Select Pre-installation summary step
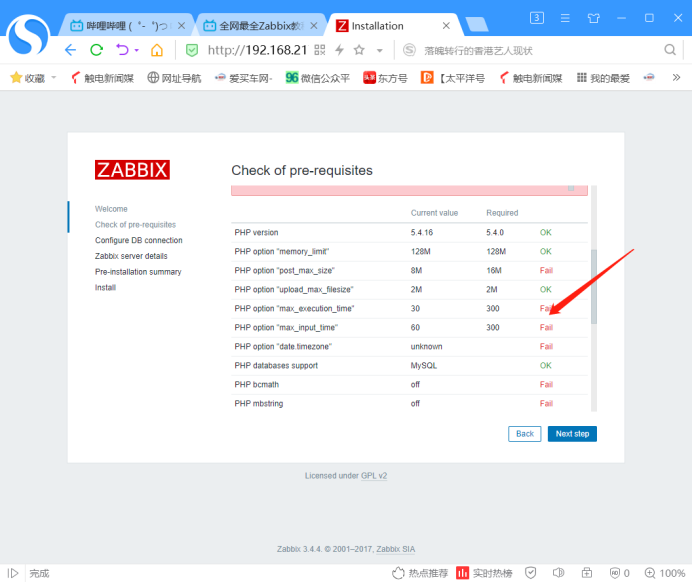The height and width of the screenshot is (582, 692). 138,272
